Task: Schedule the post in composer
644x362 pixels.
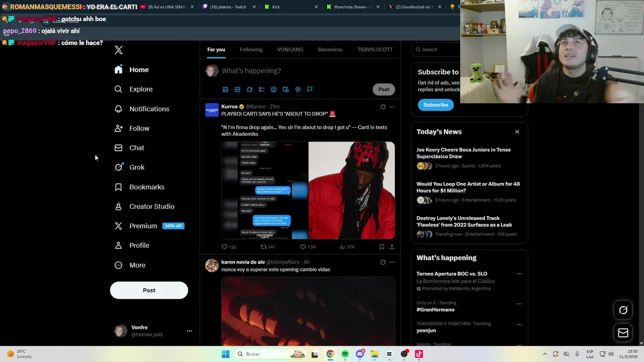Action: [286, 89]
